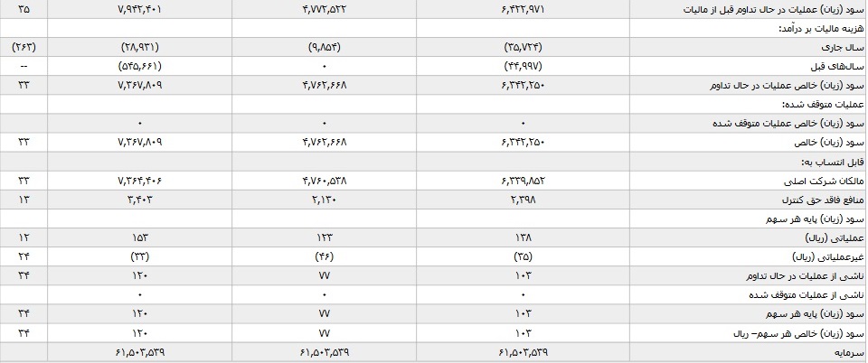Click the مالکان شرکت اصلی row label
Screen dimensions: 868x363
pyautogui.click(x=832, y=181)
